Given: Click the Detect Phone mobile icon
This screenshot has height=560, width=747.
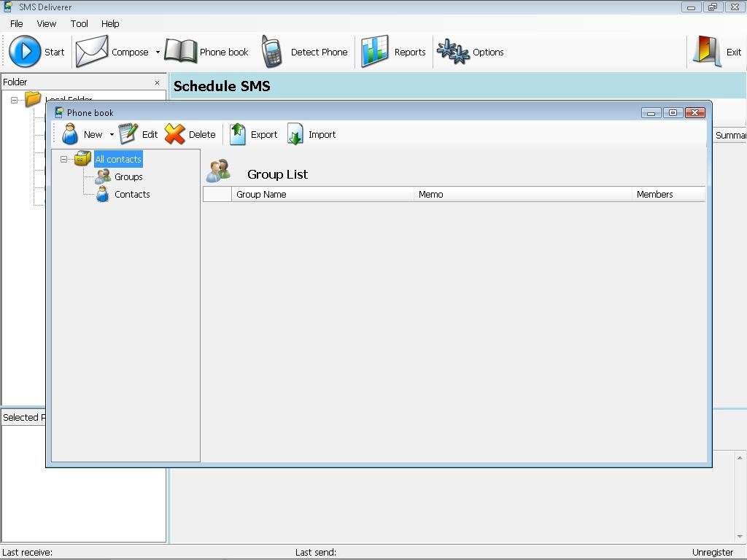Looking at the screenshot, I should tap(271, 52).
